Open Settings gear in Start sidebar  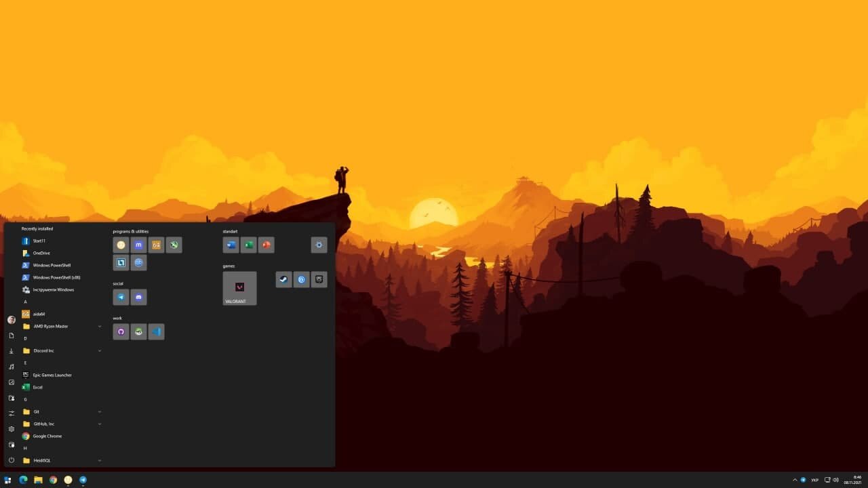tap(12, 429)
